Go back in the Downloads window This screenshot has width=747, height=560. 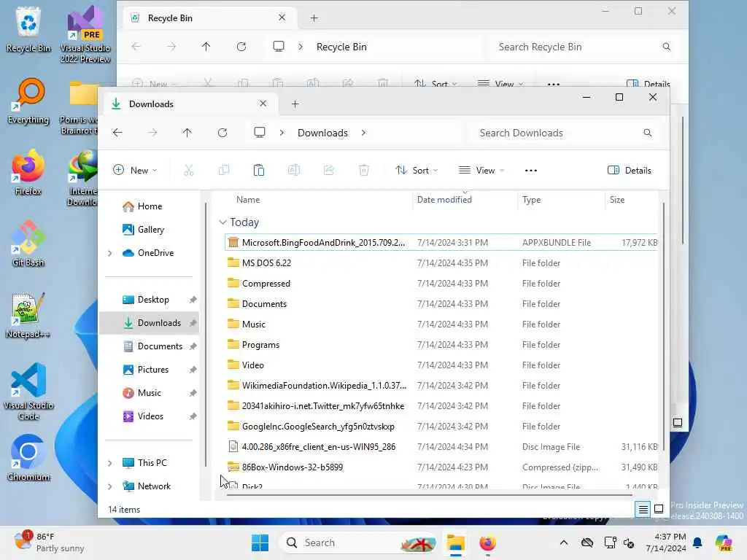click(x=117, y=133)
